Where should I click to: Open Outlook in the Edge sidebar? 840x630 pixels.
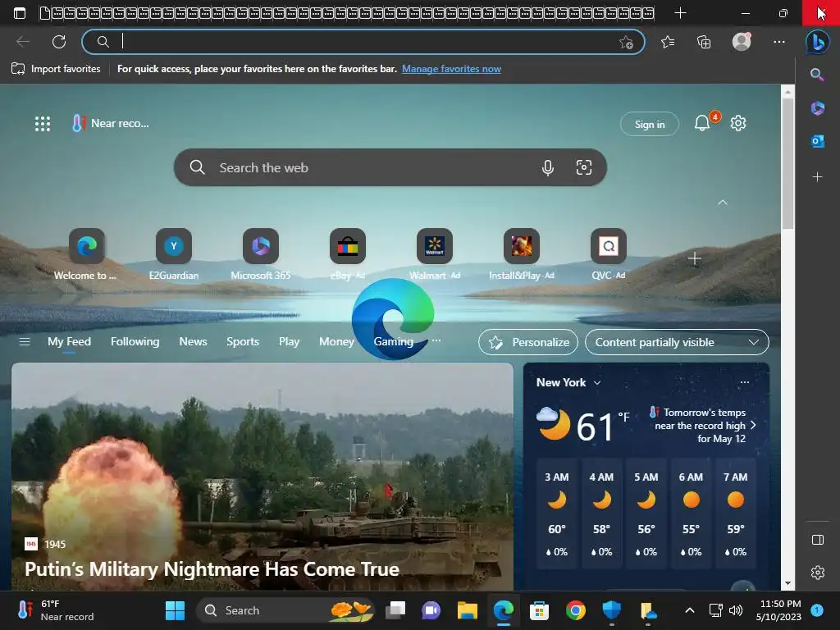pos(817,141)
